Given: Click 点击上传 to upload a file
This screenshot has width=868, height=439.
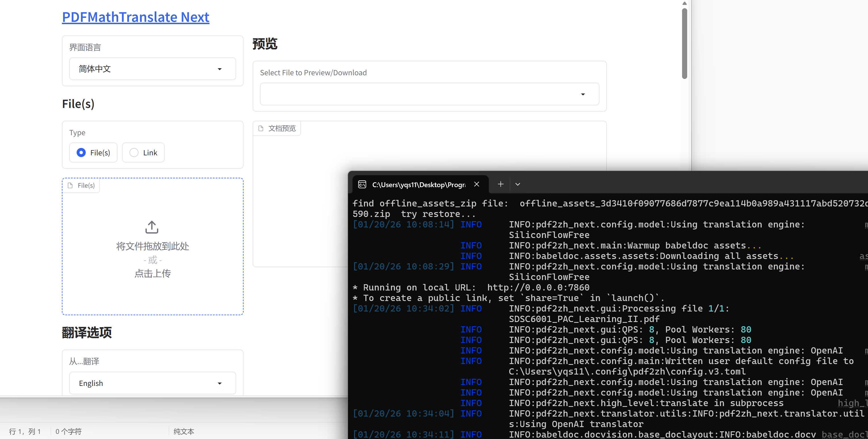Looking at the screenshot, I should click(152, 273).
